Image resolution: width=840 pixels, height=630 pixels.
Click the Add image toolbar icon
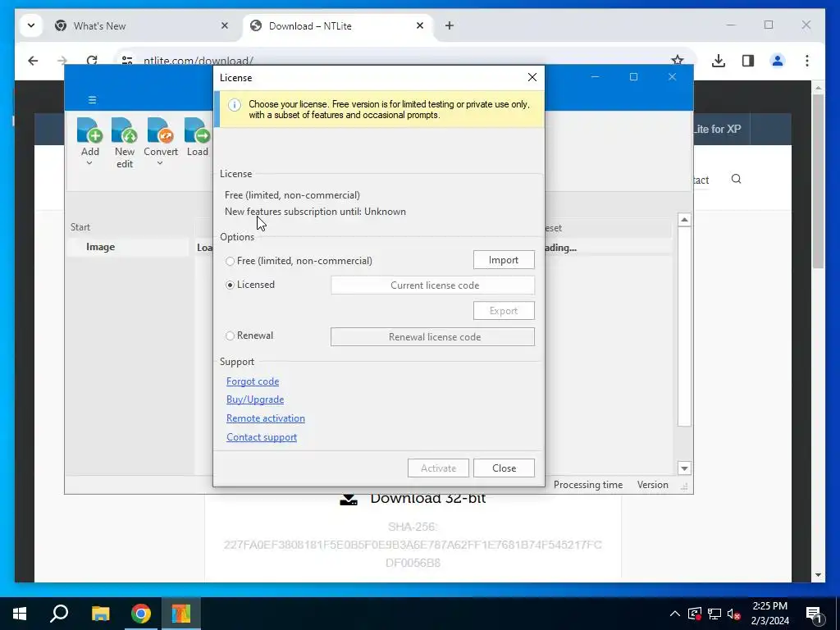pos(90,131)
